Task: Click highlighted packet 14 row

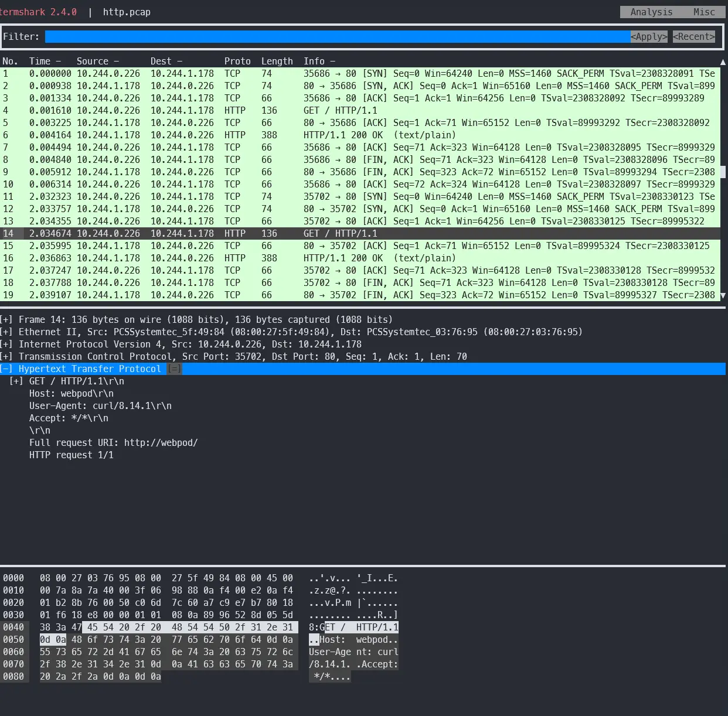Action: [x=360, y=233]
